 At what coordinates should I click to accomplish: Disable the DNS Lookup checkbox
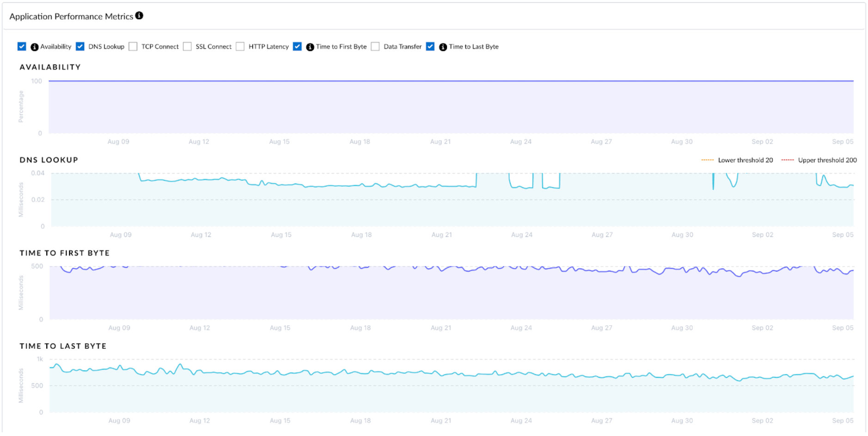(x=80, y=47)
